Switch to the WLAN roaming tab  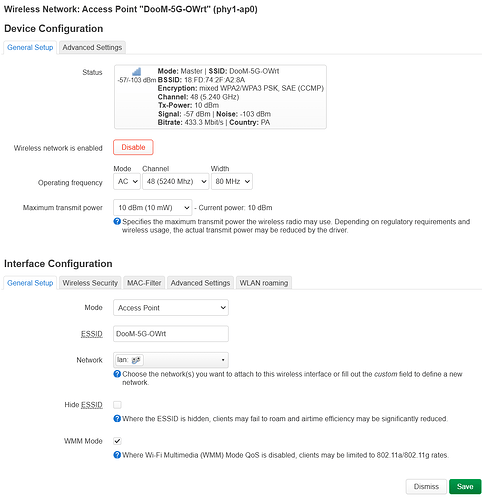(x=264, y=283)
